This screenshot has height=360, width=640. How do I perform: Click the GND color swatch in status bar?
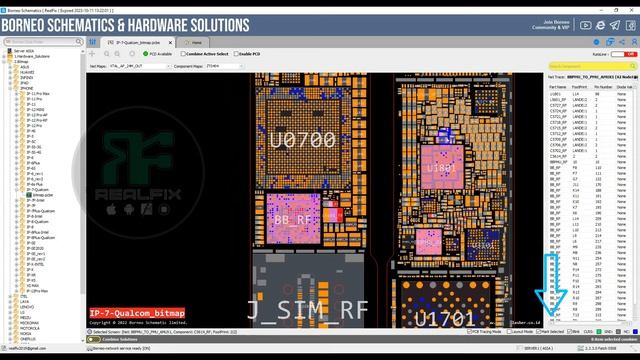[618, 332]
